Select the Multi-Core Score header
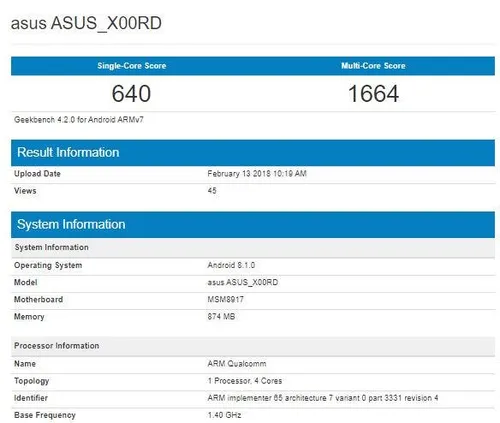This screenshot has width=500, height=423. pos(373,66)
